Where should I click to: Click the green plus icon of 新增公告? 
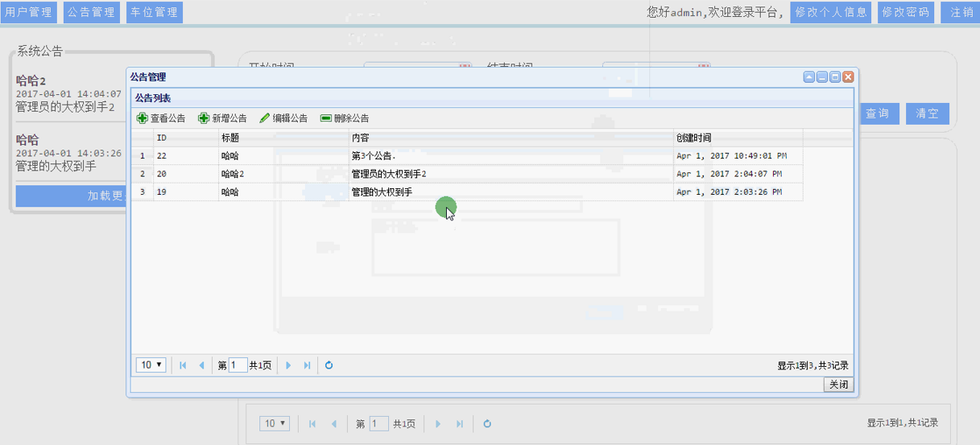pyautogui.click(x=204, y=118)
